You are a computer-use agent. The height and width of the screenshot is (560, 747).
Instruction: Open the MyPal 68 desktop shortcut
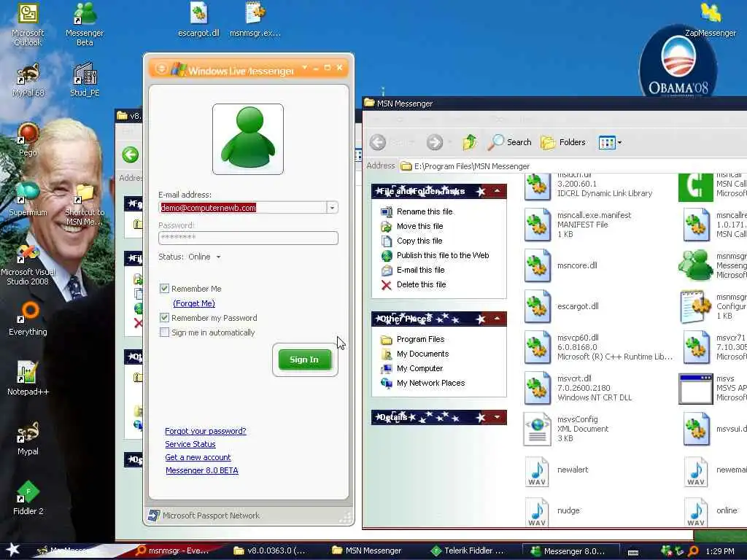click(28, 80)
